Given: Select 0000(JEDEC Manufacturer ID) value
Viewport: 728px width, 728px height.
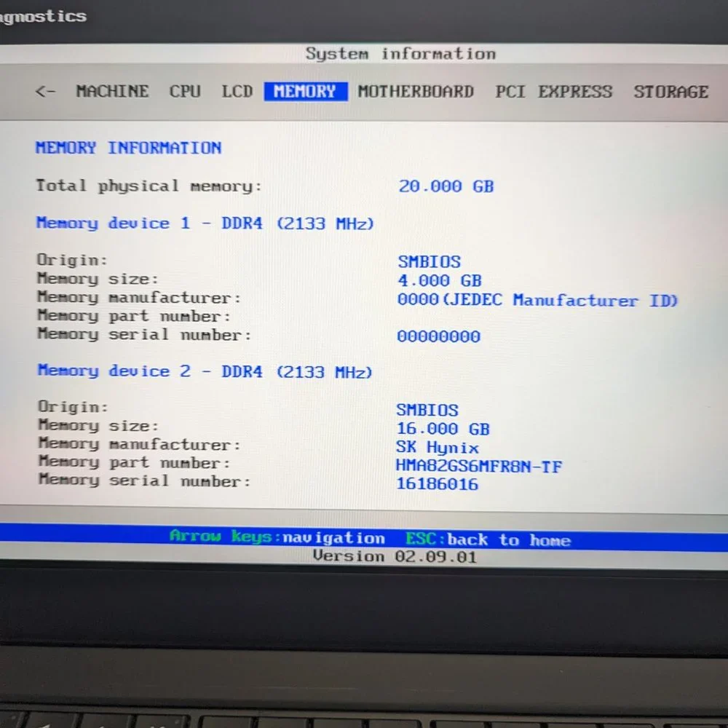Looking at the screenshot, I should tap(538, 300).
